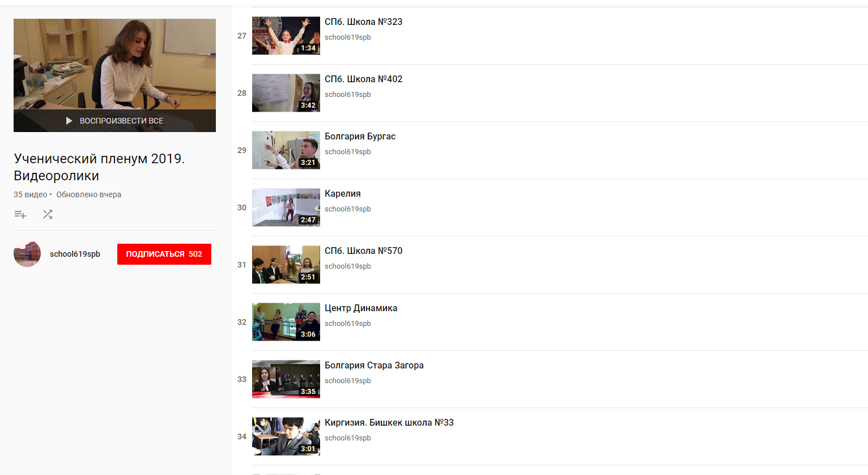Open thumbnail of СПб. Школа №323
This screenshot has height=475, width=868.
(286, 36)
